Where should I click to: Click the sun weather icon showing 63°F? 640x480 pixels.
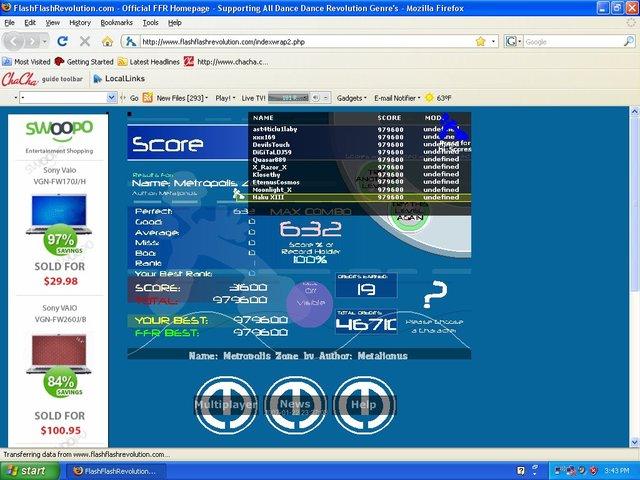[x=429, y=98]
